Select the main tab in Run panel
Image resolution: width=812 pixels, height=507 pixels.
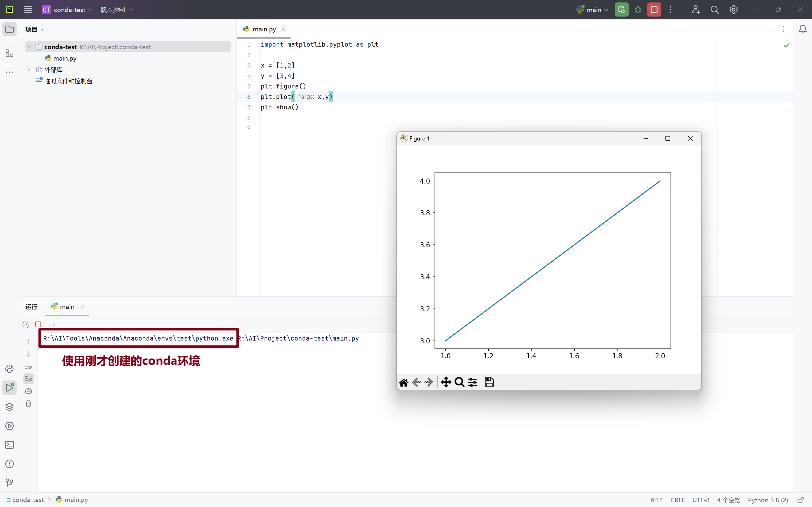pyautogui.click(x=67, y=307)
